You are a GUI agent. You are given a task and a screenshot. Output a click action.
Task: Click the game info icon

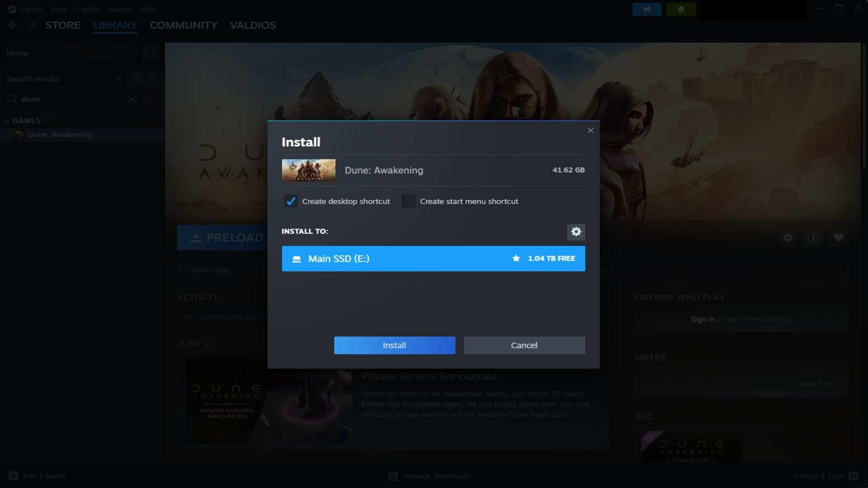click(x=813, y=238)
